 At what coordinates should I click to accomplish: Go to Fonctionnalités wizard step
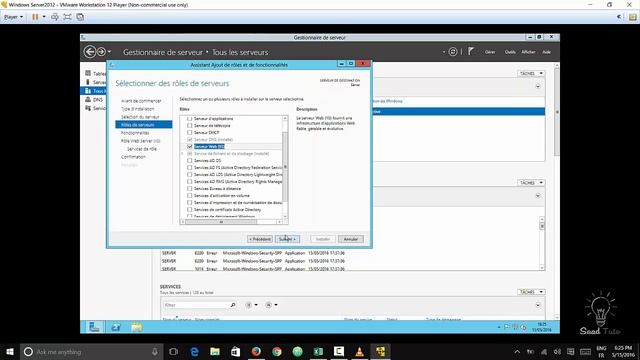[135, 133]
